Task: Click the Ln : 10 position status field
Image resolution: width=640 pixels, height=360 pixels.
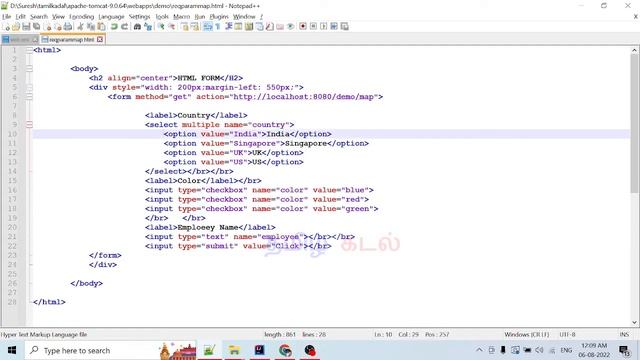Action: [383, 335]
